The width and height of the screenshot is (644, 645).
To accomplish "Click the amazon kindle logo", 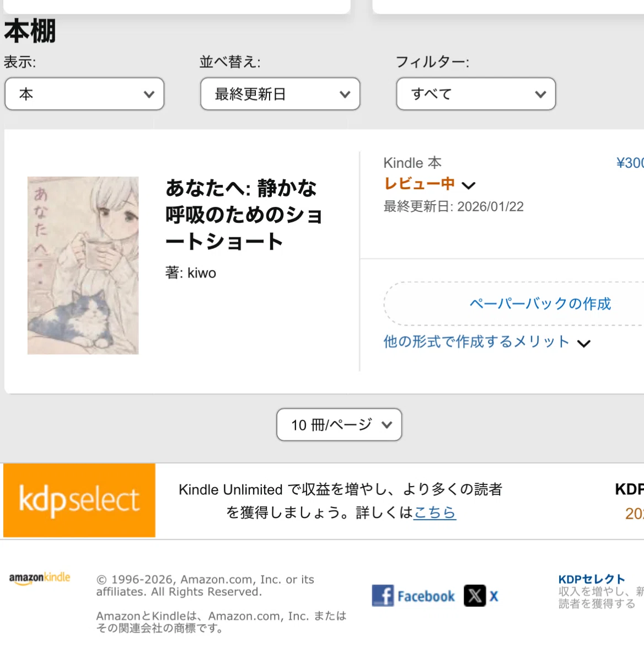I will [x=40, y=578].
